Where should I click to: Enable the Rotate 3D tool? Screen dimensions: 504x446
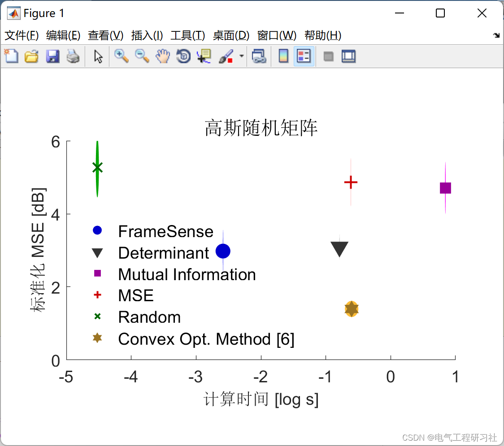click(183, 56)
